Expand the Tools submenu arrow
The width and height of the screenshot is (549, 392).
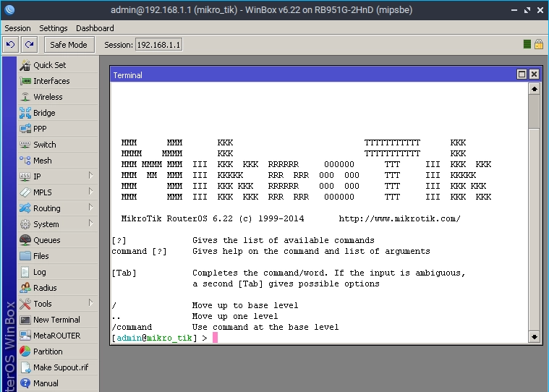(x=90, y=303)
